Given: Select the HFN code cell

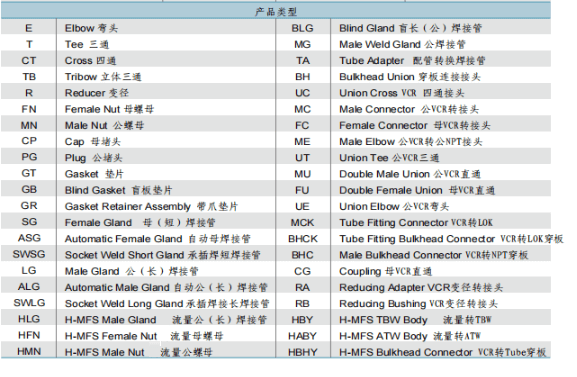Looking at the screenshot, I should (29, 335).
